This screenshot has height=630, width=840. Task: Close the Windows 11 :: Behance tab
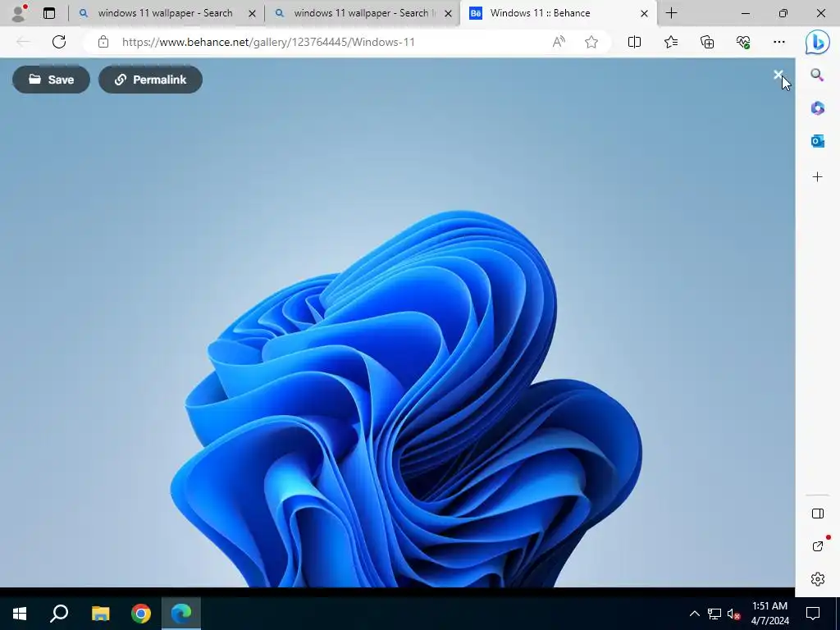coord(645,13)
